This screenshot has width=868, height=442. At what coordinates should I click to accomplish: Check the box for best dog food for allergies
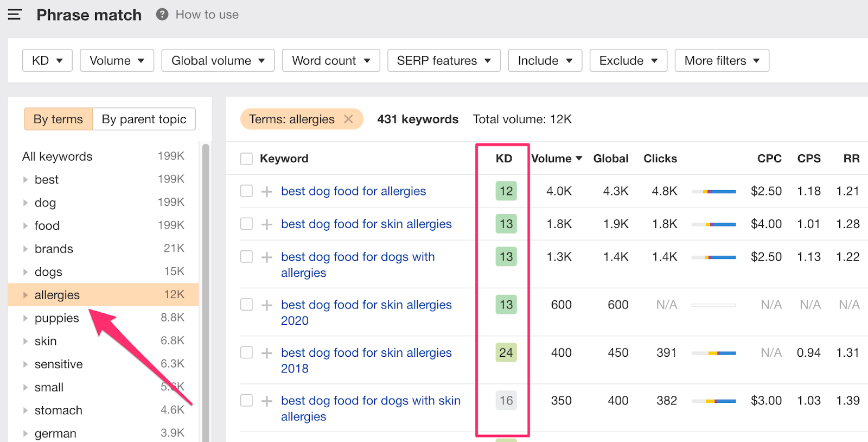coord(247,191)
